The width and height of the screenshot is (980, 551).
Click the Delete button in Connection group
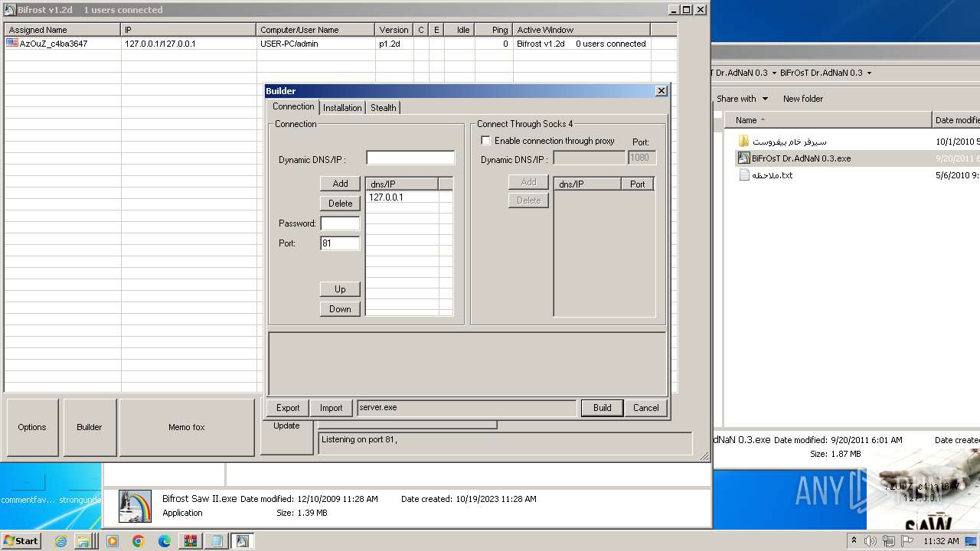(340, 204)
